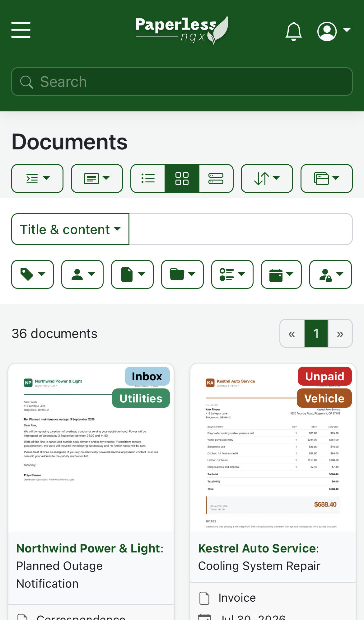Open the storage path folder filter
This screenshot has width=364, height=620.
click(x=182, y=274)
